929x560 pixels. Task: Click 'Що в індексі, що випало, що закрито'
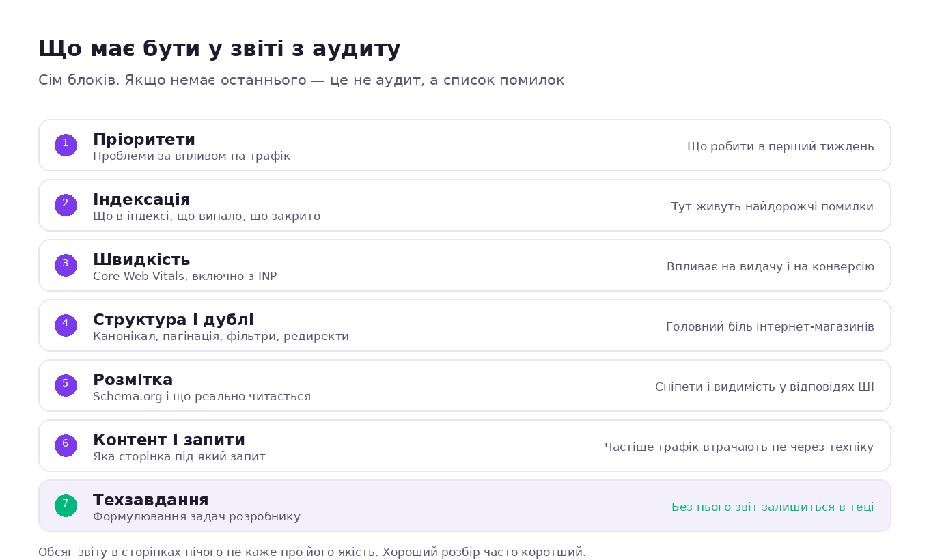[x=206, y=216]
